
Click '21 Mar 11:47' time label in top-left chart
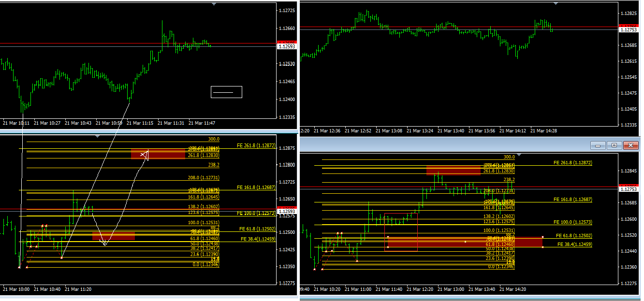(x=202, y=123)
